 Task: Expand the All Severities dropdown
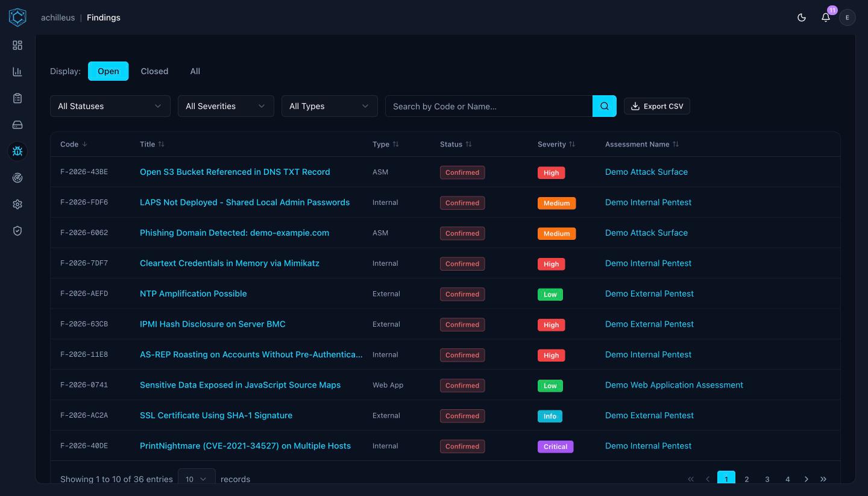click(226, 106)
